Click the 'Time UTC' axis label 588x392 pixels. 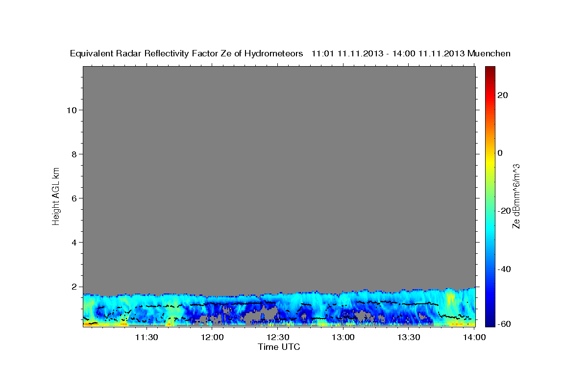pos(279,347)
